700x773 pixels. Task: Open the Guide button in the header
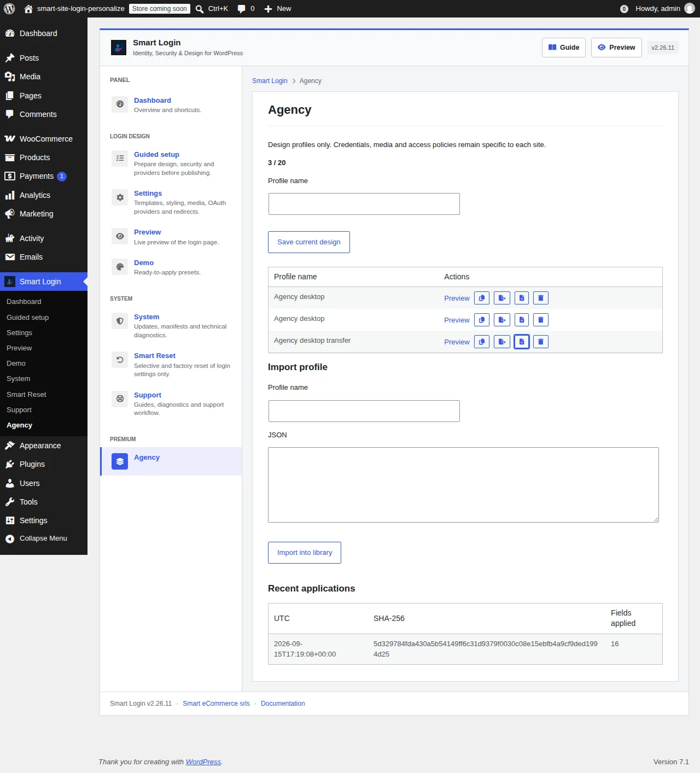coord(564,48)
